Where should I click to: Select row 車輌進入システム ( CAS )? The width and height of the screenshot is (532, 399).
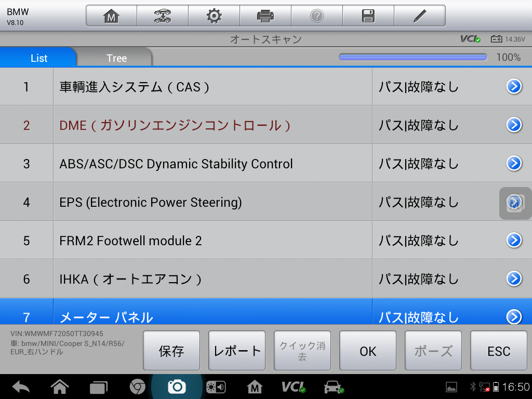(266, 87)
